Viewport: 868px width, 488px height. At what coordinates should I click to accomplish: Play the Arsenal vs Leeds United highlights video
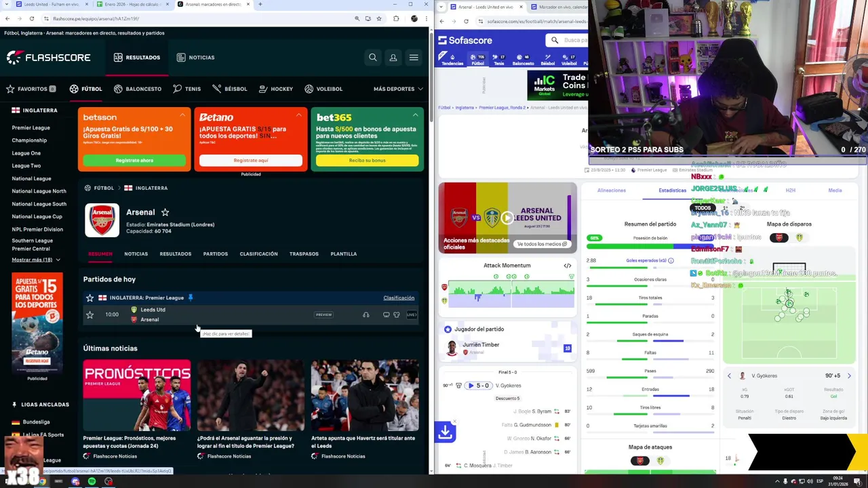(507, 218)
